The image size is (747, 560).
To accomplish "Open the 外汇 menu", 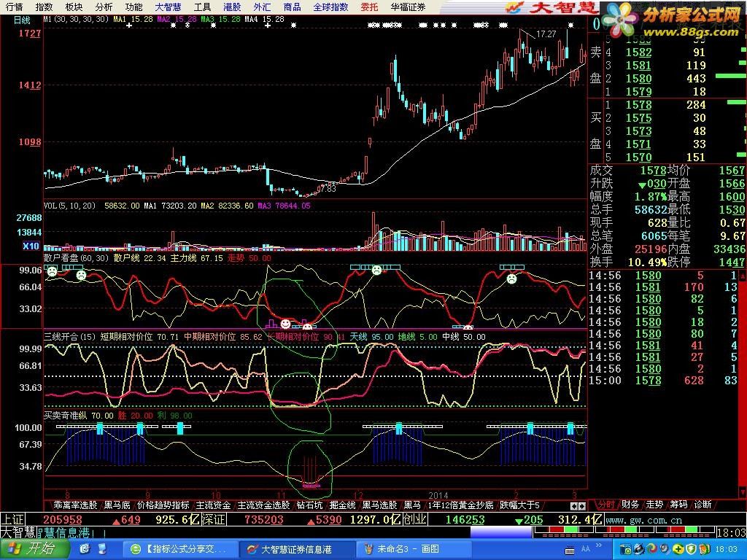I will 262,7.
